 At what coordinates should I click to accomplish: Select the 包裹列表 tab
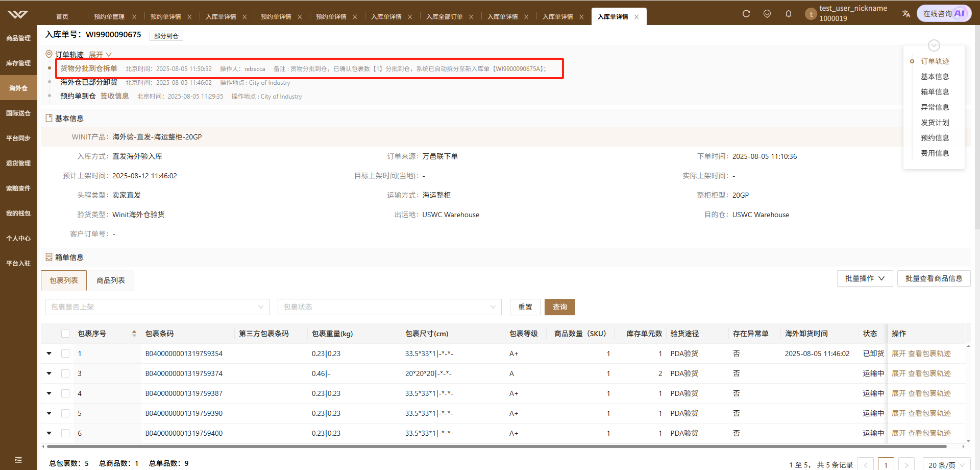(64, 280)
